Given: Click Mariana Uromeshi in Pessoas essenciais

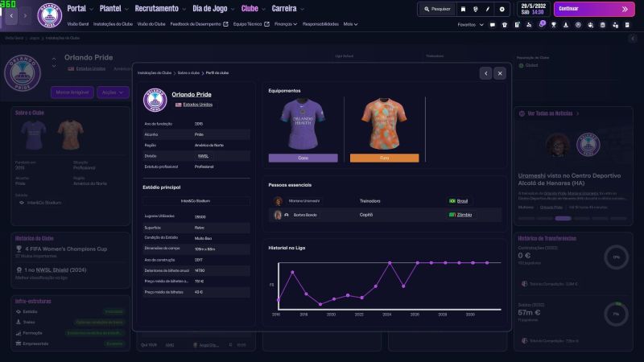Looking at the screenshot, I should pos(304,201).
